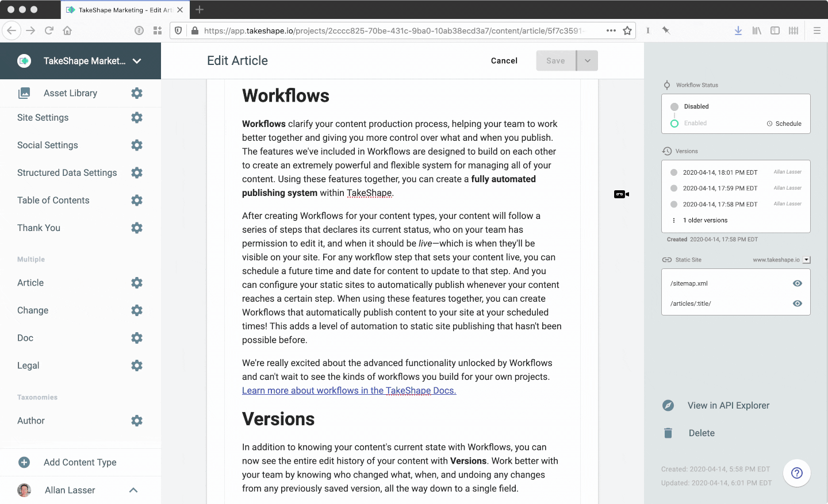This screenshot has height=504, width=828.
Task: Open Site Settings in sidebar
Action: pos(43,117)
